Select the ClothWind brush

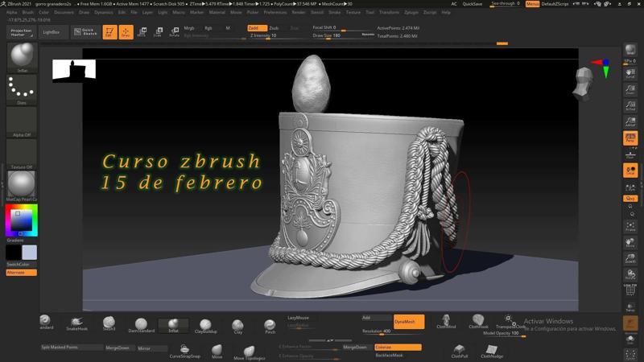446,320
